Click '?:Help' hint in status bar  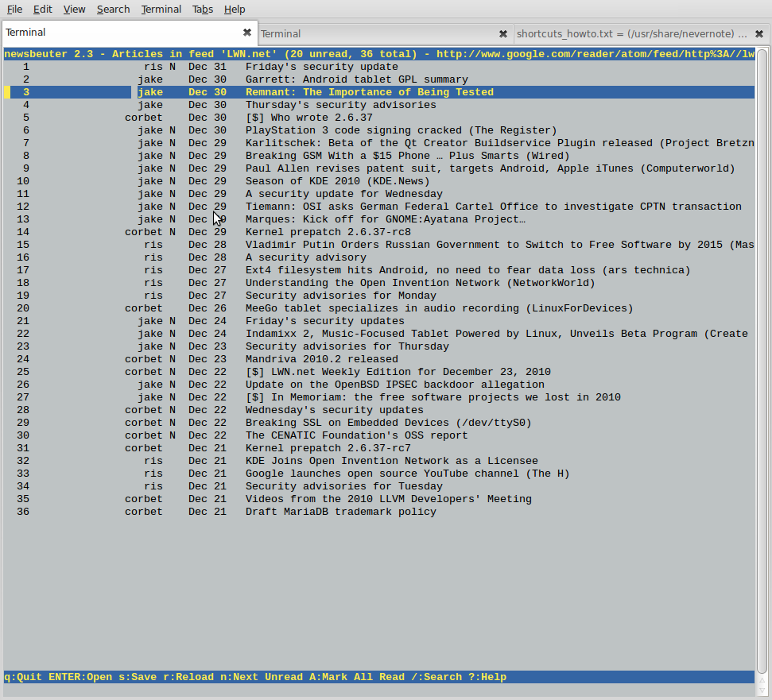click(487, 678)
